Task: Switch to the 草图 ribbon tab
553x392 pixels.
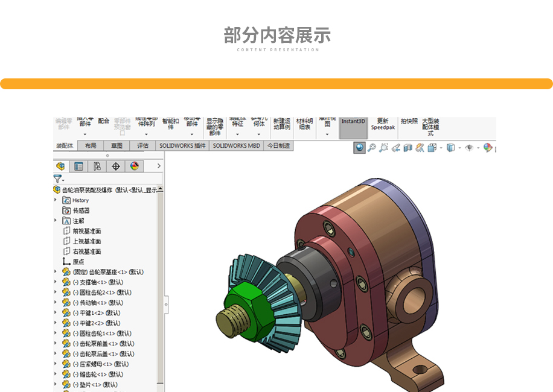Action: (117, 146)
